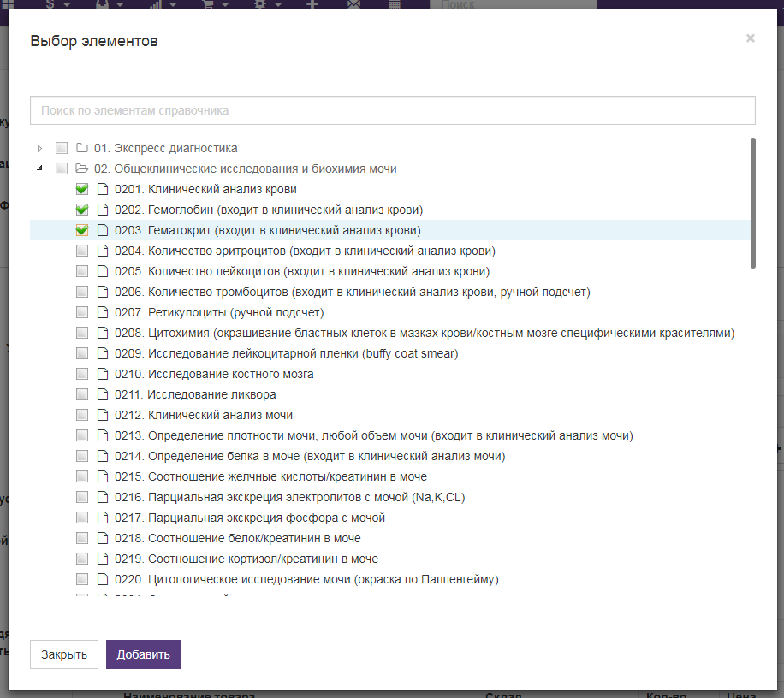Click the document icon beside 0203. Гематокрит

[103, 230]
